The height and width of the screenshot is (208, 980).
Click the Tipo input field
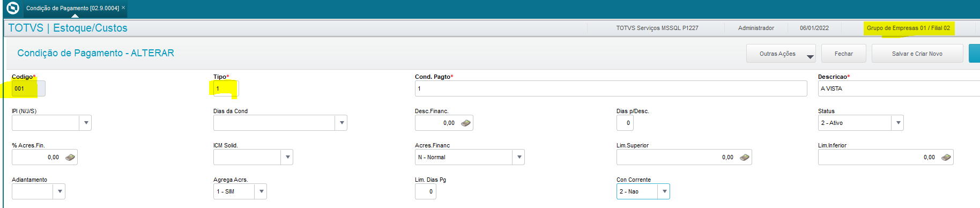(226, 88)
